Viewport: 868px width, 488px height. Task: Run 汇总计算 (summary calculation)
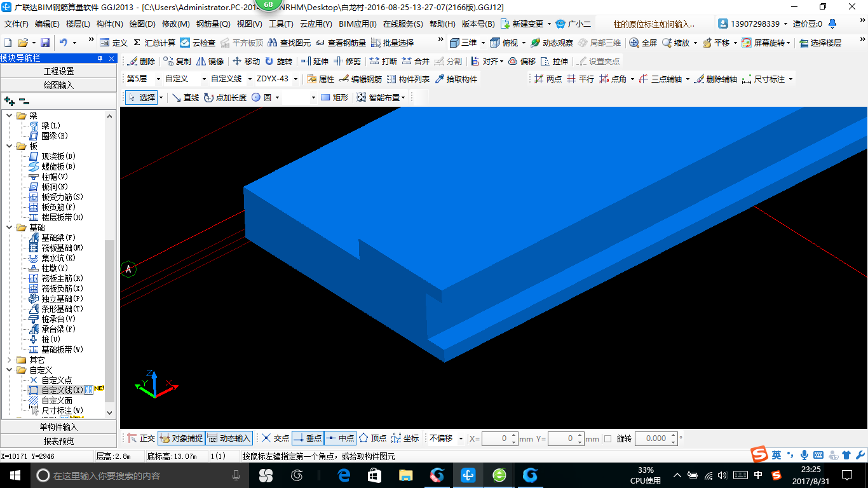pyautogui.click(x=154, y=43)
